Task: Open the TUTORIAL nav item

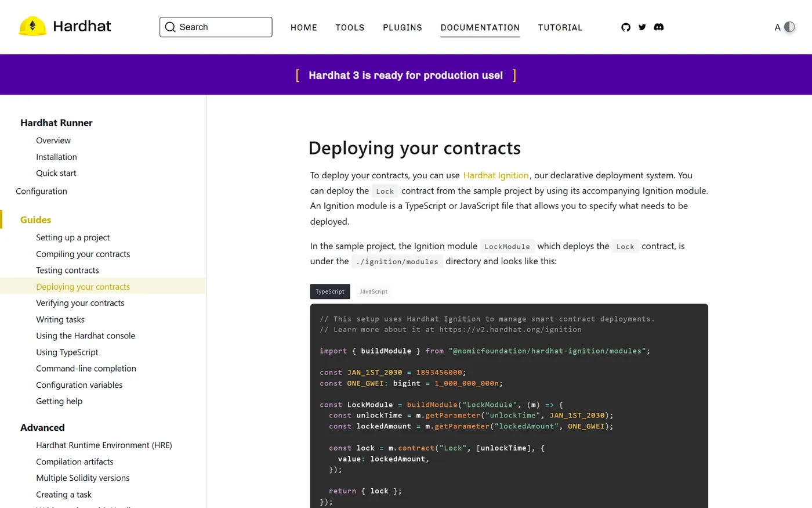Action: (560, 27)
